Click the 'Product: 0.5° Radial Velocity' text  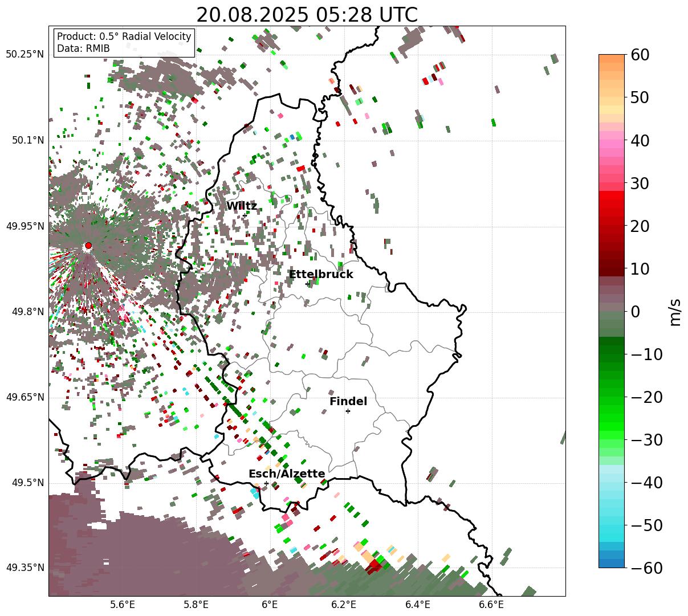pos(124,36)
